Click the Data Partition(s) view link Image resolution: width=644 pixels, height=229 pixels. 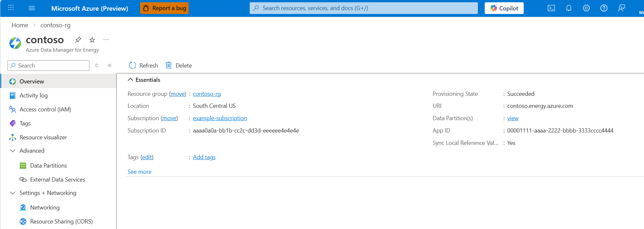coord(513,118)
